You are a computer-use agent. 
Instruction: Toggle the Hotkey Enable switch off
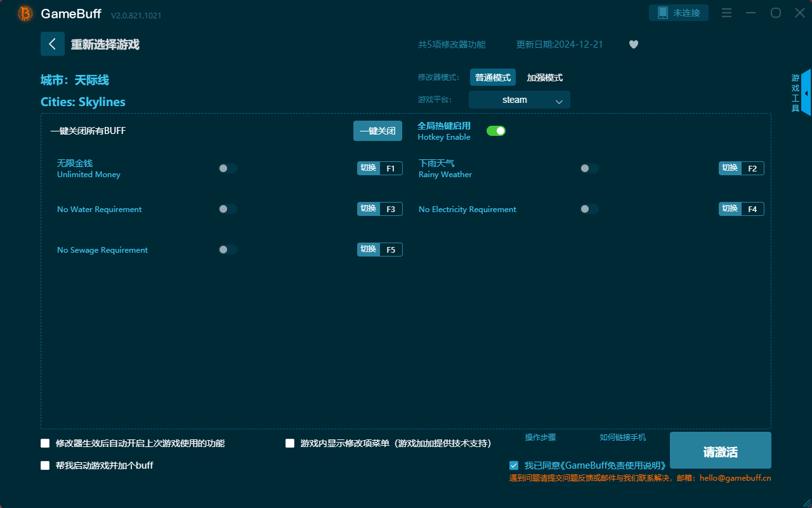[x=495, y=130]
